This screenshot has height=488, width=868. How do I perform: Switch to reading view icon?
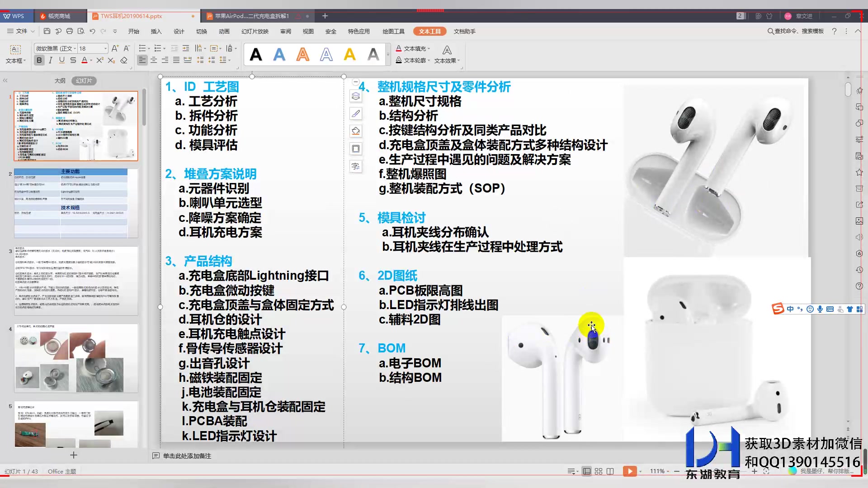click(610, 471)
